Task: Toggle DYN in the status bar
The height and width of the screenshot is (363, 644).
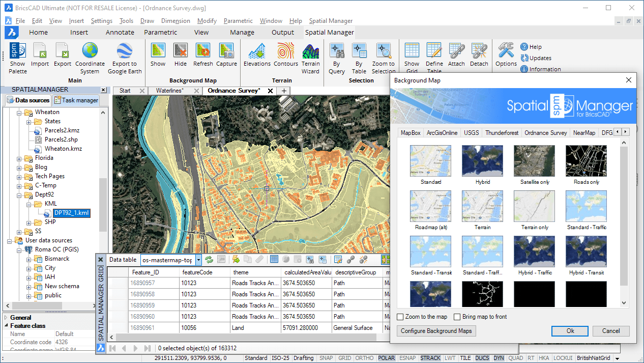Action: click(499, 358)
